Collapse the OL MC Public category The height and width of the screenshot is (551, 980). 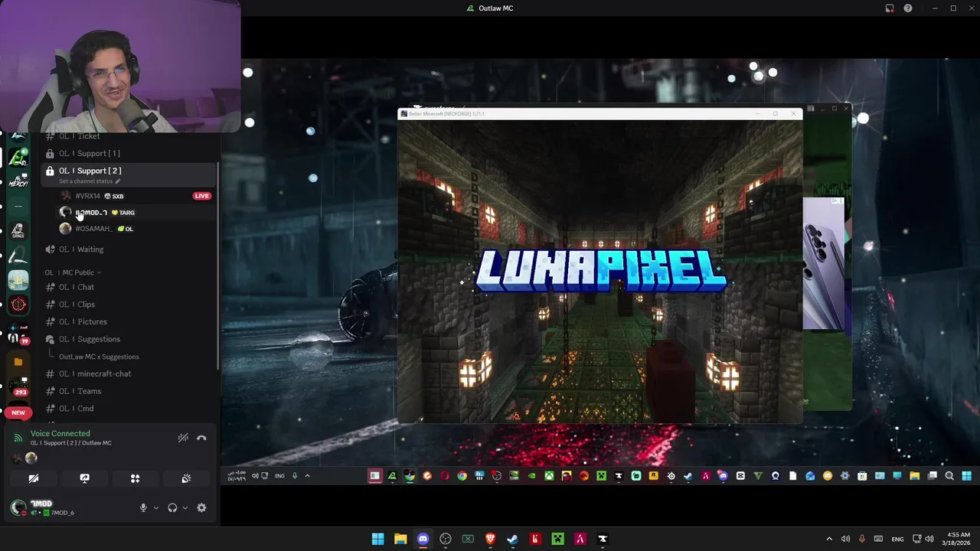pyautogui.click(x=73, y=272)
